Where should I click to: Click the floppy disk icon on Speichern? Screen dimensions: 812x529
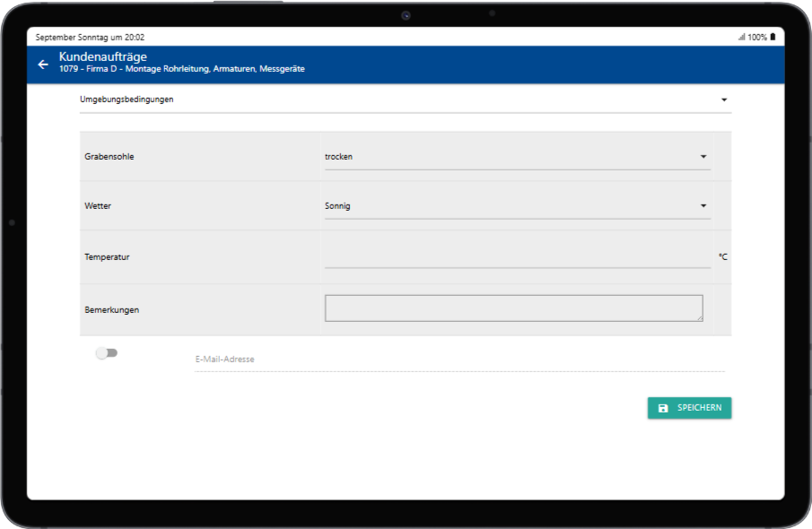pyautogui.click(x=663, y=408)
